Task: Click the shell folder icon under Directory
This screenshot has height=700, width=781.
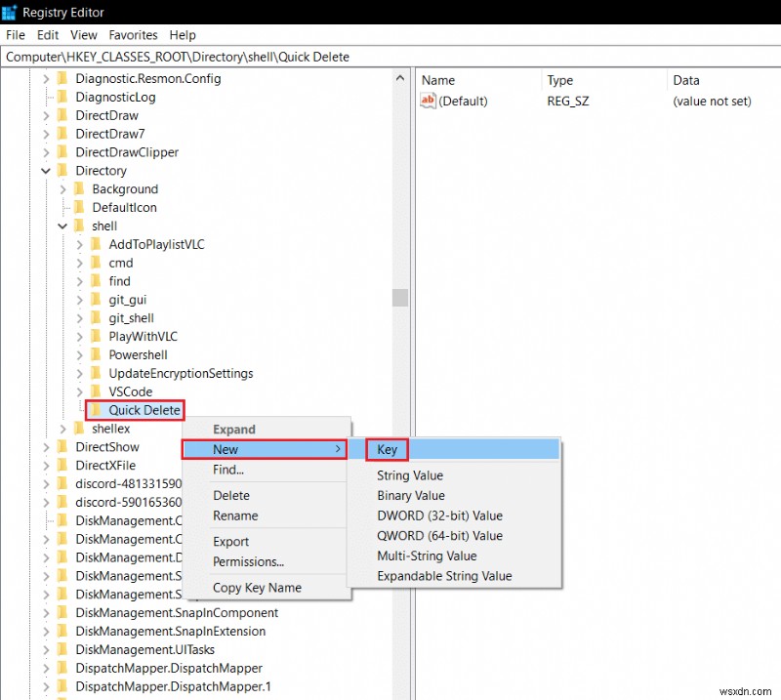Action: pos(80,226)
